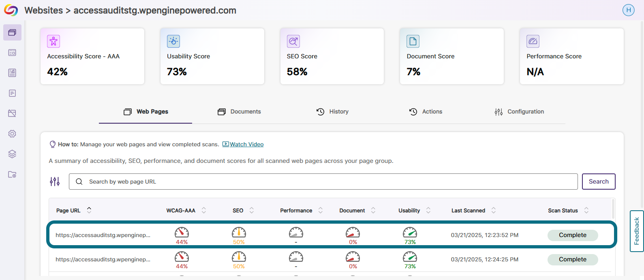The height and width of the screenshot is (280, 644).
Task: Switch to the Documents tab
Action: [239, 112]
